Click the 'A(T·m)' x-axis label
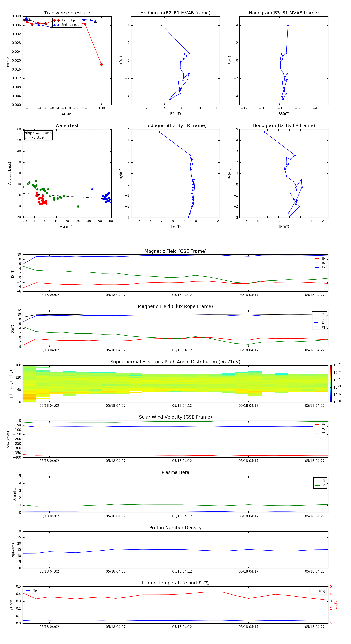The image size is (351, 644). (x=67, y=114)
